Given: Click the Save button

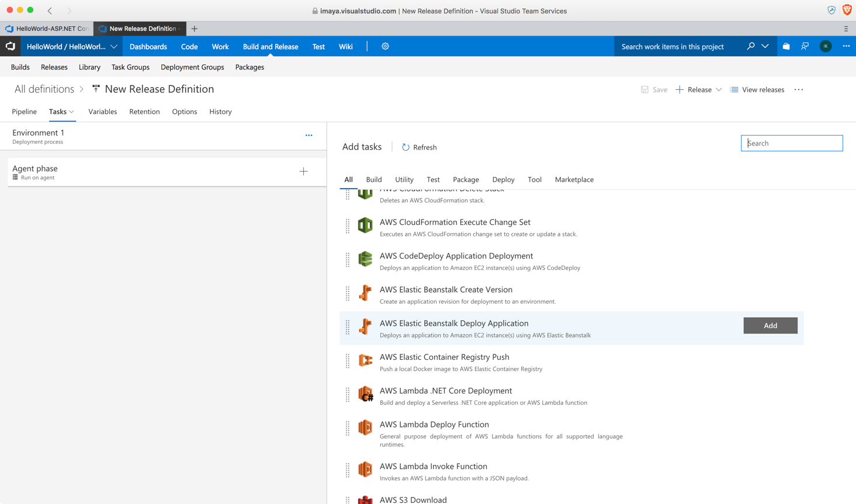Looking at the screenshot, I should tap(654, 89).
